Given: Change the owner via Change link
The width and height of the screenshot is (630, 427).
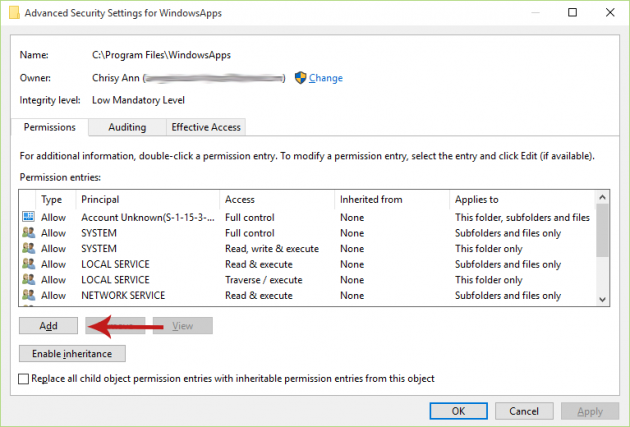Looking at the screenshot, I should coord(325,78).
